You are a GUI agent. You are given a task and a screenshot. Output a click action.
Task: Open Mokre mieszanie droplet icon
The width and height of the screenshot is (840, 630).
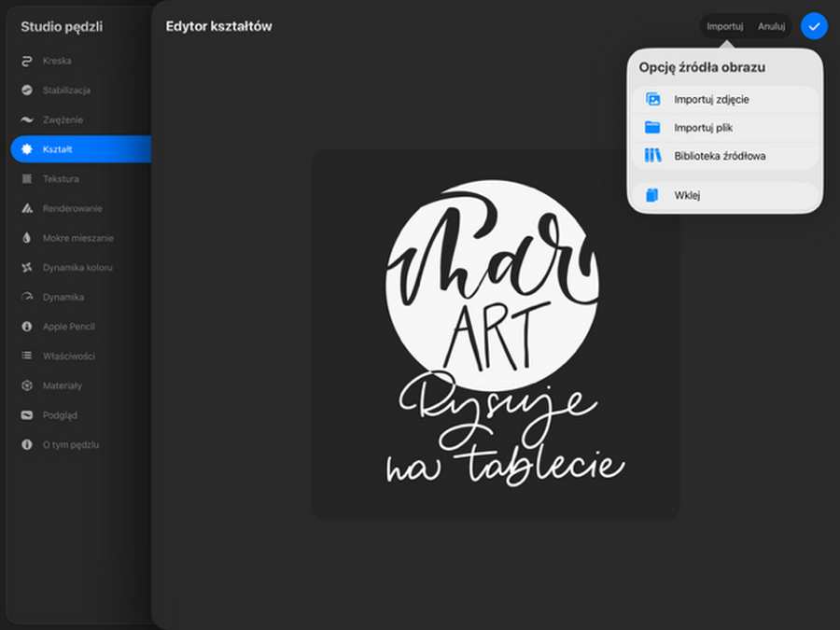point(27,238)
